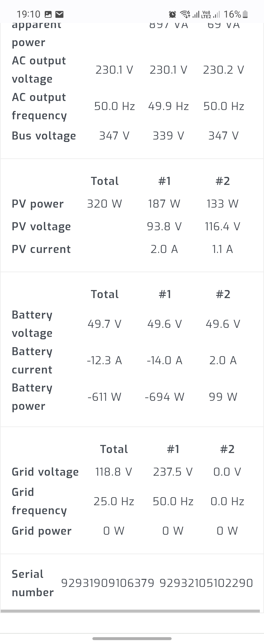This screenshot has height=644, width=264.
Task: Tap the PV voltage #2 value 116.4 V
Action: [222, 227]
